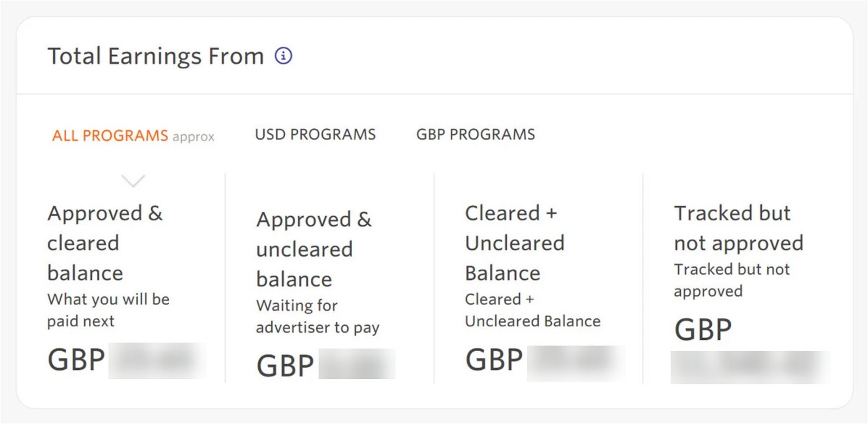Click the 'approx' label beside ALL PROGRAMS

(x=194, y=137)
